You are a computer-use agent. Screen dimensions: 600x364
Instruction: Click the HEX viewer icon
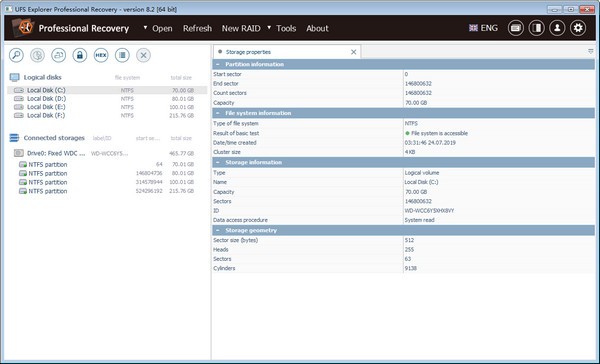(x=101, y=55)
